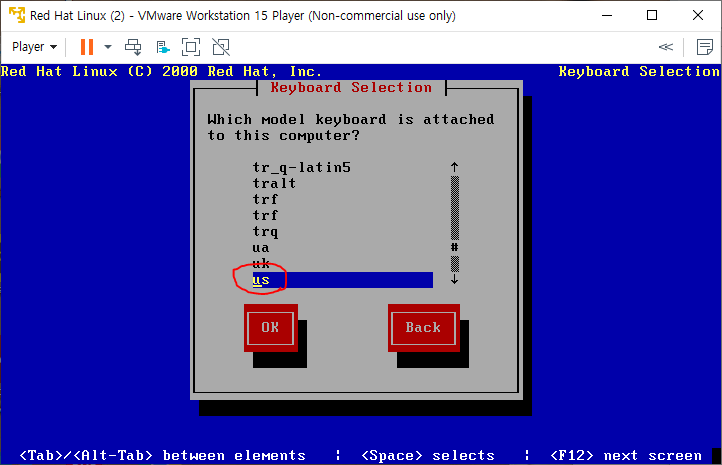Click the VMware Player title icon

pyautogui.click(x=17, y=15)
